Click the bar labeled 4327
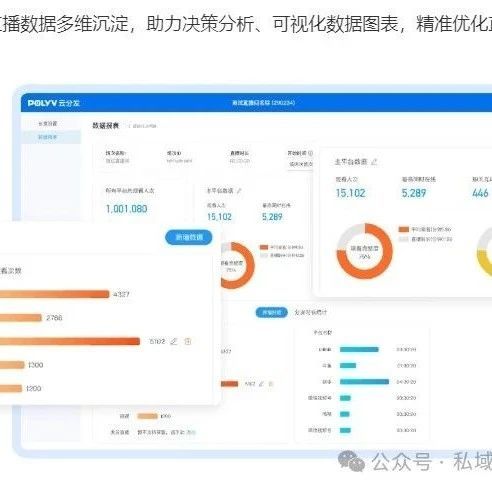 coord(55,294)
